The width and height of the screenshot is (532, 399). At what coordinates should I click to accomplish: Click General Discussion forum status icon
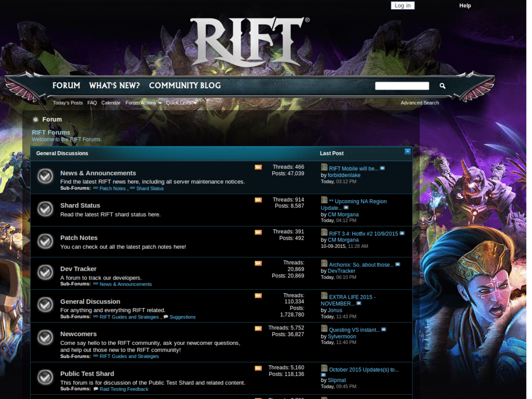pyautogui.click(x=45, y=304)
